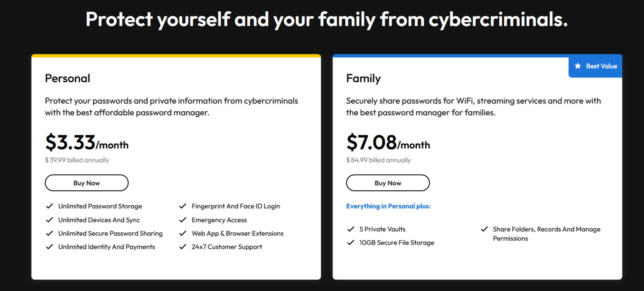Click Everything in Personal plus text

click(x=388, y=206)
